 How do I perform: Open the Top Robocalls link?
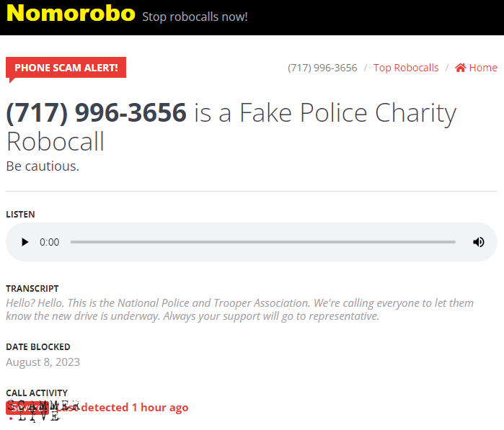pyautogui.click(x=406, y=68)
